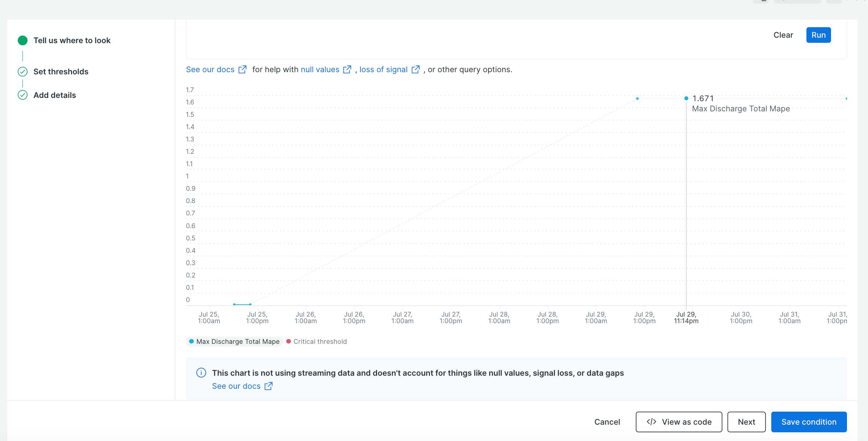The height and width of the screenshot is (441, 868).
Task: Select the highlighted 1.671 data point on chart
Action: (x=686, y=98)
